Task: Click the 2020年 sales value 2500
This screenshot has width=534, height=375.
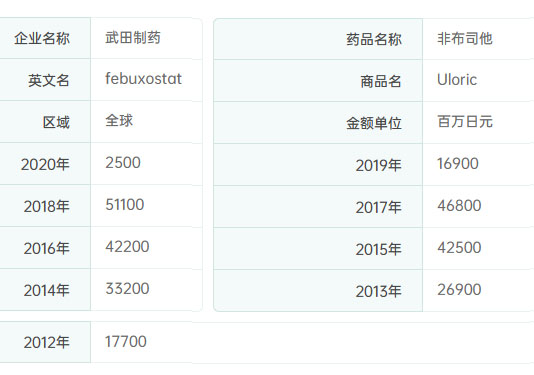Action: tap(123, 163)
